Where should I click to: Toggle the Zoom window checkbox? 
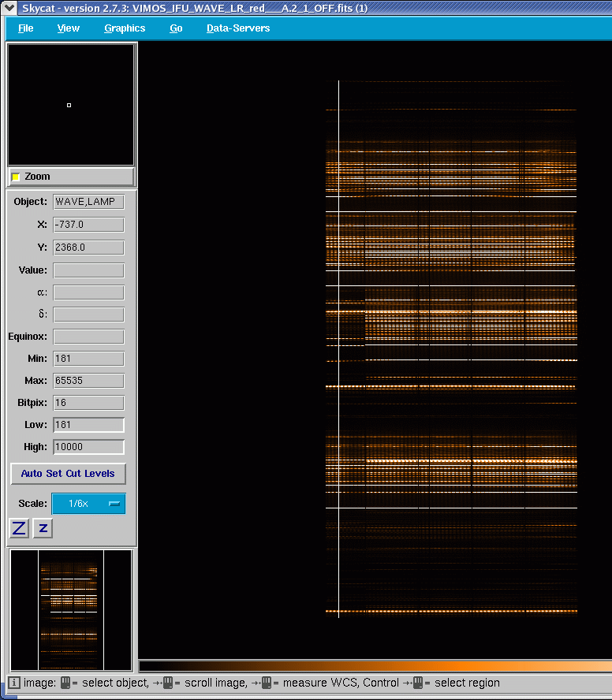pos(16,177)
